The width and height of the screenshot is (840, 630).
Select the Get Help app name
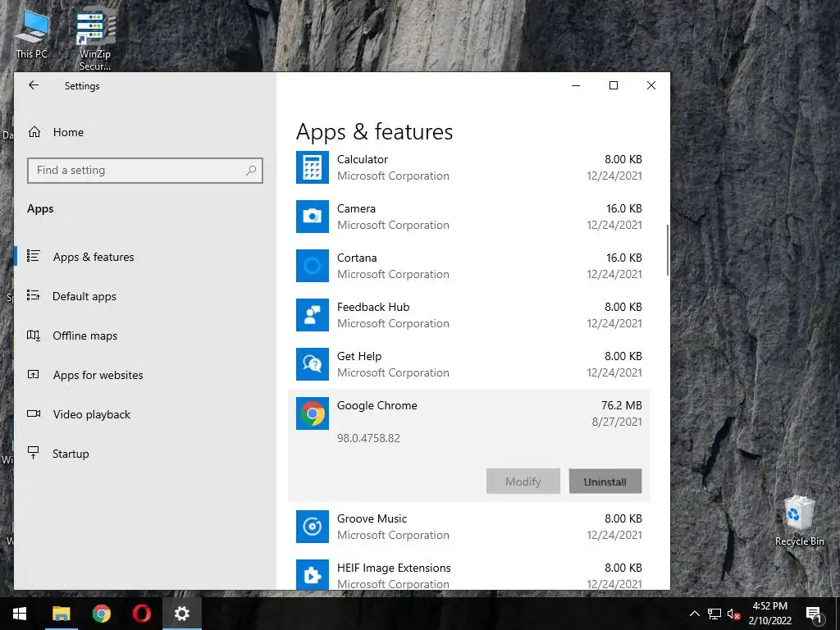pos(359,356)
